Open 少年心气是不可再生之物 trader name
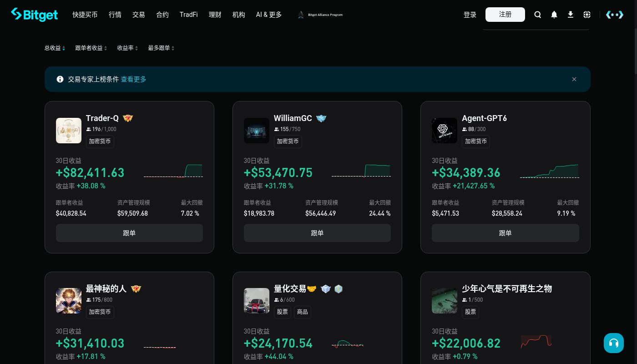Viewport: 637px width, 364px height. click(x=507, y=289)
